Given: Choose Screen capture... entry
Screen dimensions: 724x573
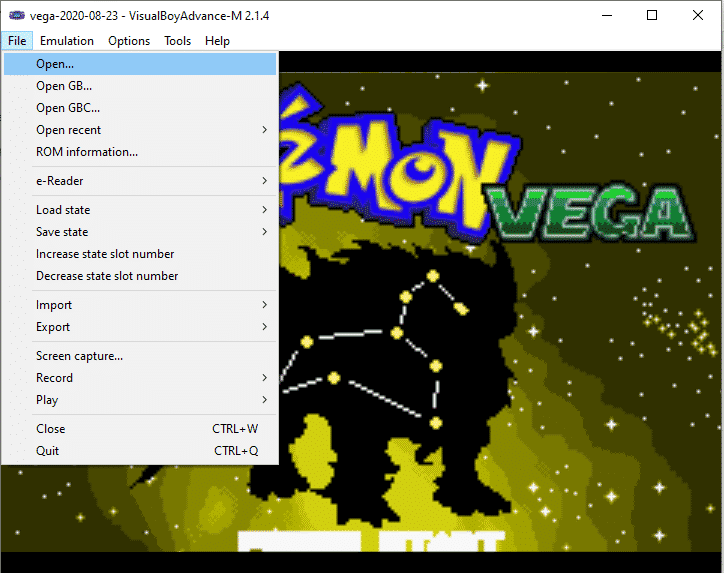Looking at the screenshot, I should pyautogui.click(x=140, y=356).
